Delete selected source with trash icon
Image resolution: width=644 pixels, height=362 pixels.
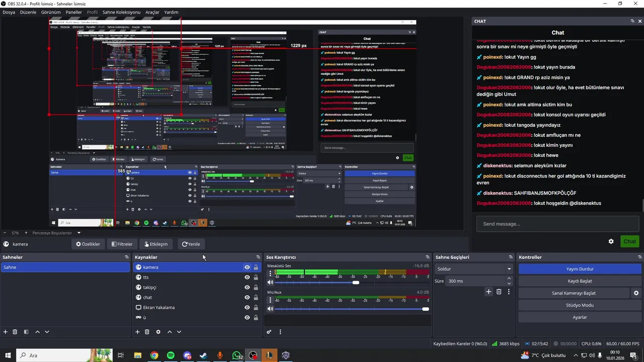click(147, 332)
